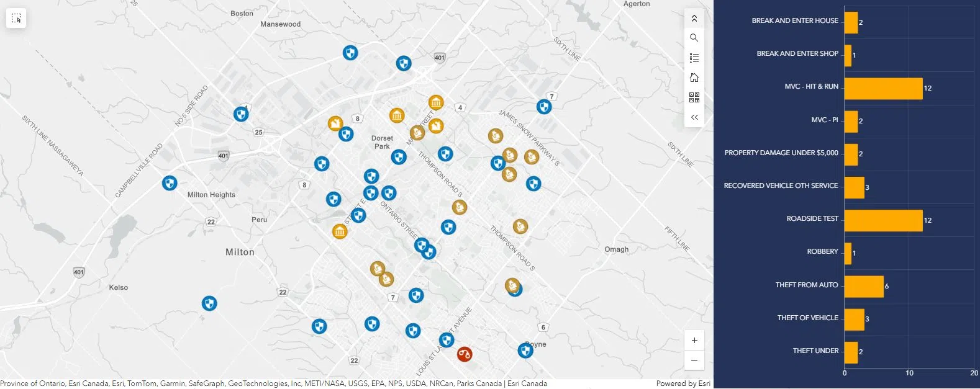
Task: Open the map search tool
Action: (694, 38)
